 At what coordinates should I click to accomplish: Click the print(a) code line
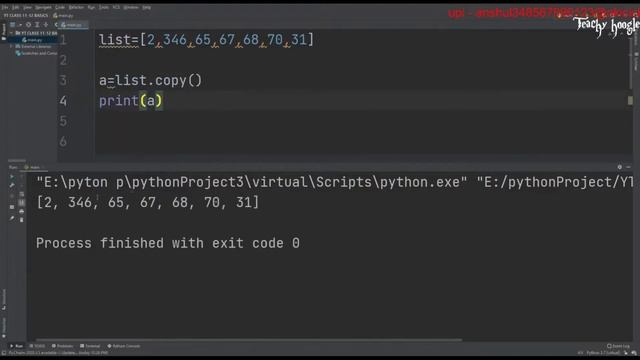coord(131,101)
